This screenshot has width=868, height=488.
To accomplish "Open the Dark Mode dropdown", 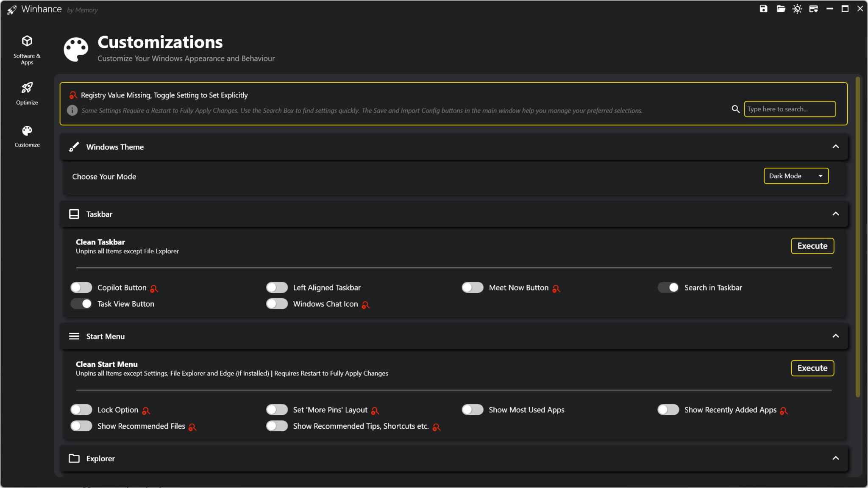I will [796, 176].
